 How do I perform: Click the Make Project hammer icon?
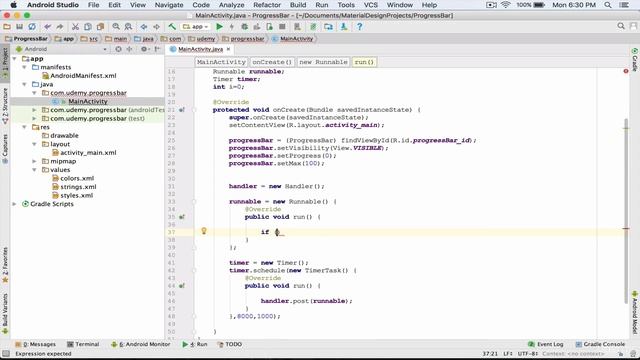click(172, 27)
